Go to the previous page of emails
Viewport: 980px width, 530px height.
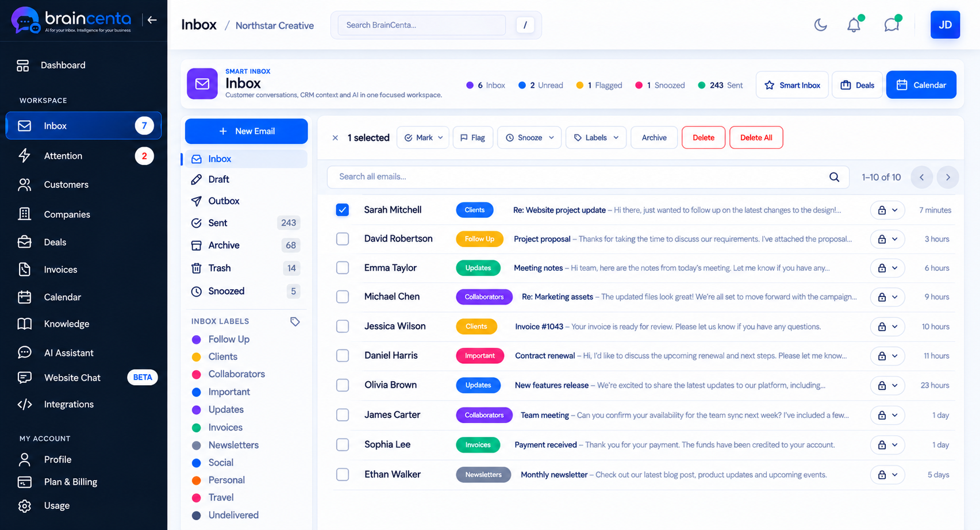tap(921, 177)
